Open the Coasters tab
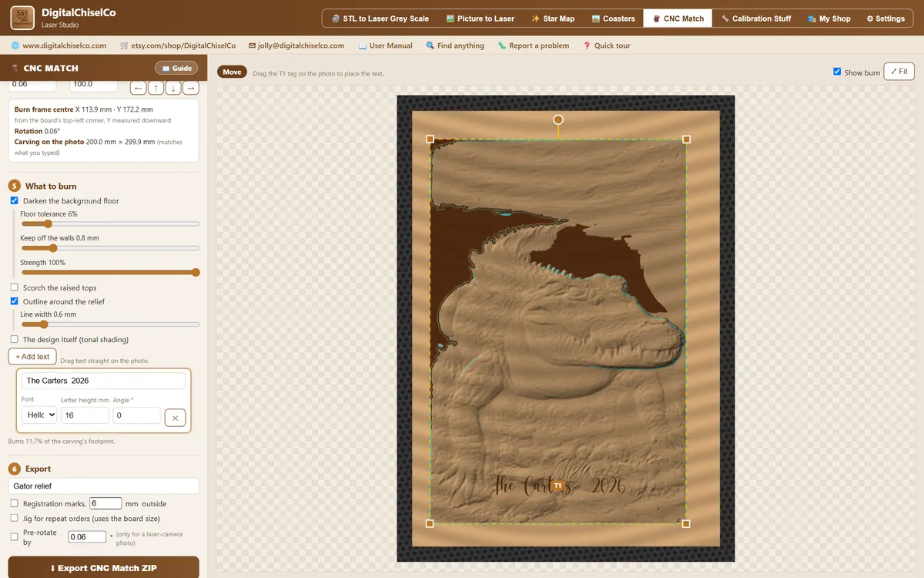Viewport: 924px width, 578px height. click(614, 18)
